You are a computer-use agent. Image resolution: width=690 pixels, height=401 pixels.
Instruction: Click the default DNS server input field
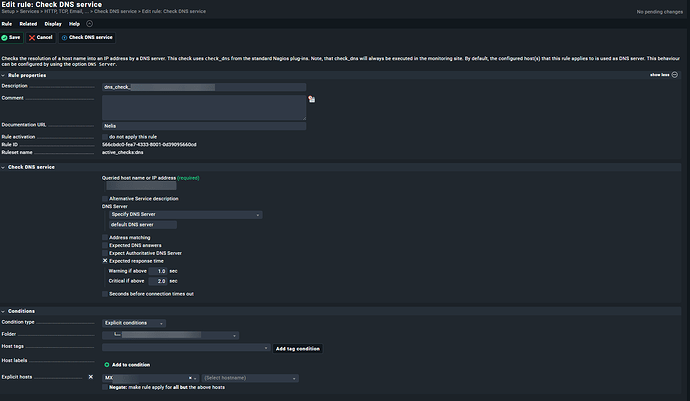(143, 225)
